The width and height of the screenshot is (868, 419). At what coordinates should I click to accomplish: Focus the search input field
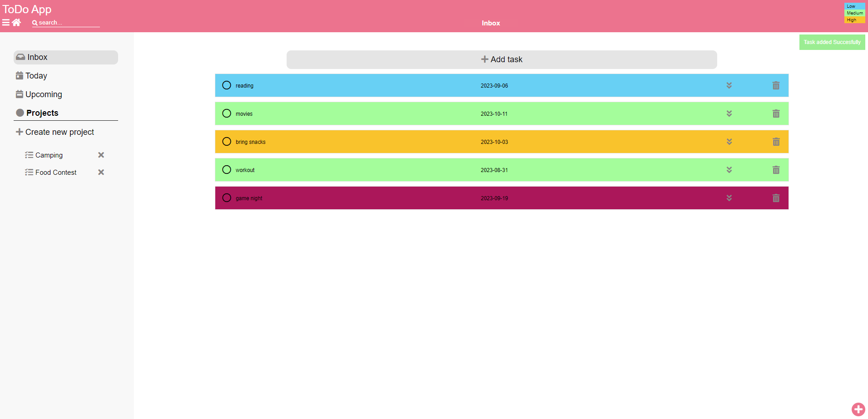tap(69, 23)
